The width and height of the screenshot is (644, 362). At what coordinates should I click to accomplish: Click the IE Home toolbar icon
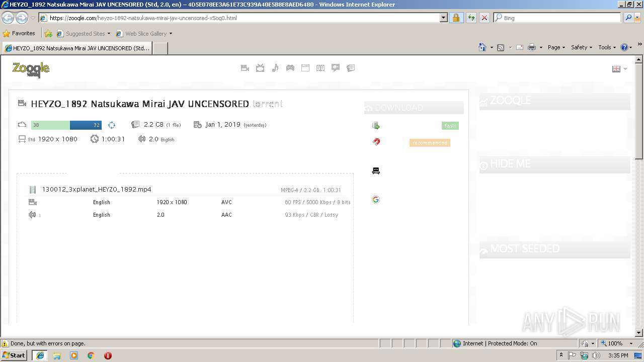[x=482, y=47]
